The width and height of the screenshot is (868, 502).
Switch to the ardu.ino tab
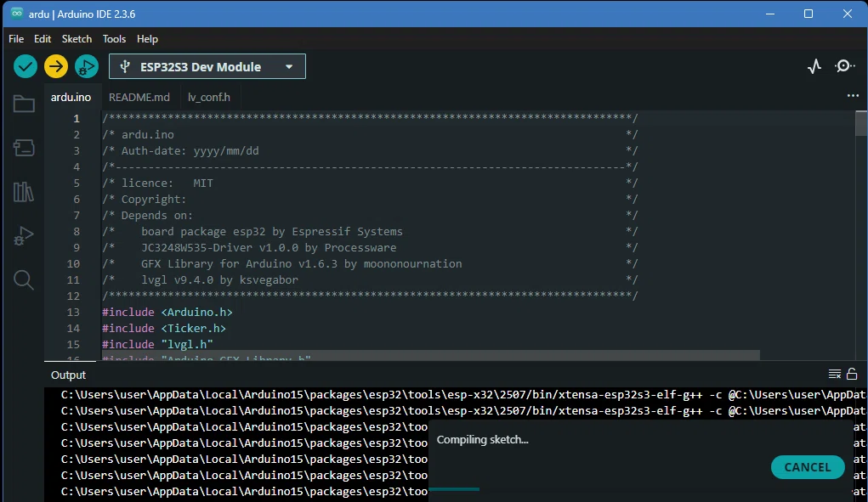[71, 98]
